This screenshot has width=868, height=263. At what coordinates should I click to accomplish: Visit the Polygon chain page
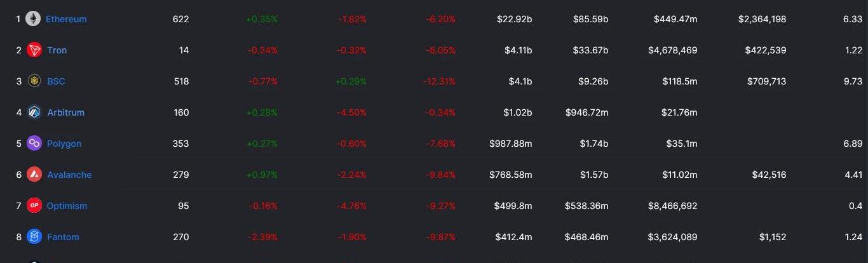click(64, 144)
